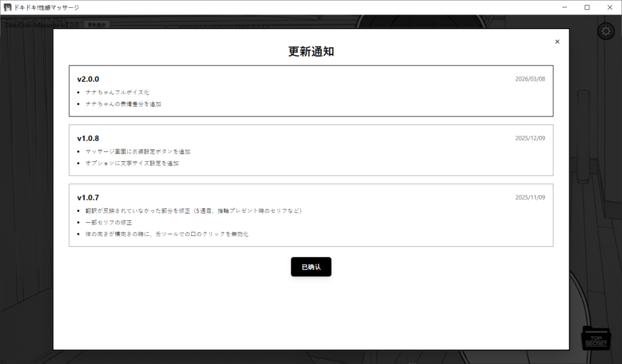Open the TOP SECRET folder icon
The height and width of the screenshot is (364, 622).
tap(596, 338)
